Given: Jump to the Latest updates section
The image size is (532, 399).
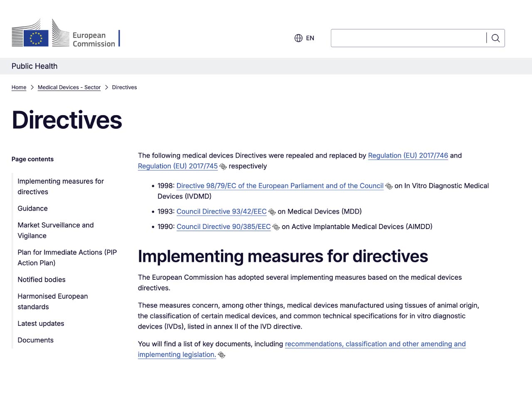Looking at the screenshot, I should coord(41,324).
